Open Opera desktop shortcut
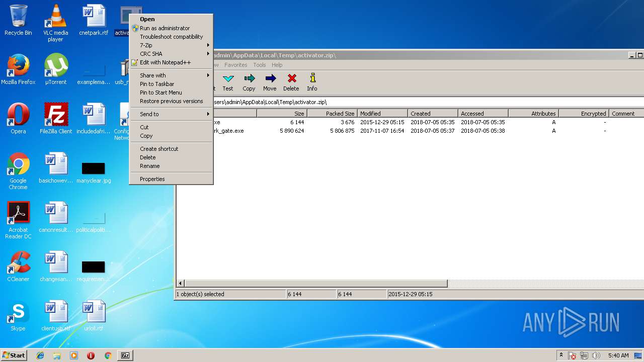The image size is (644, 362). pos(18,119)
